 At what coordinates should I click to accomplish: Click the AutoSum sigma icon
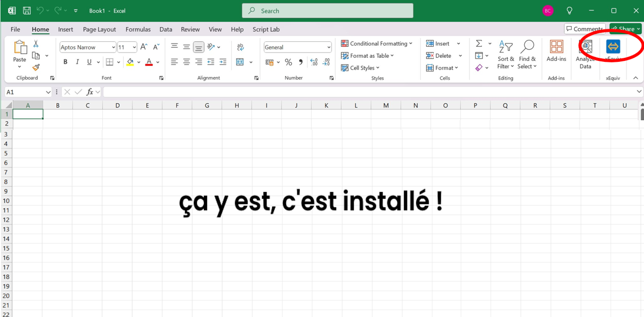tap(479, 44)
